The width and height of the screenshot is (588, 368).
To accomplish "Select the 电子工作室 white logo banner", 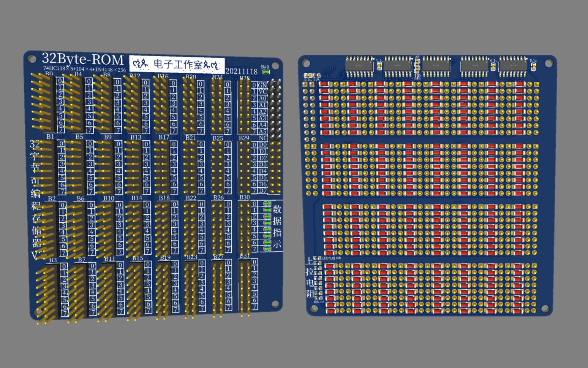I will click(177, 64).
